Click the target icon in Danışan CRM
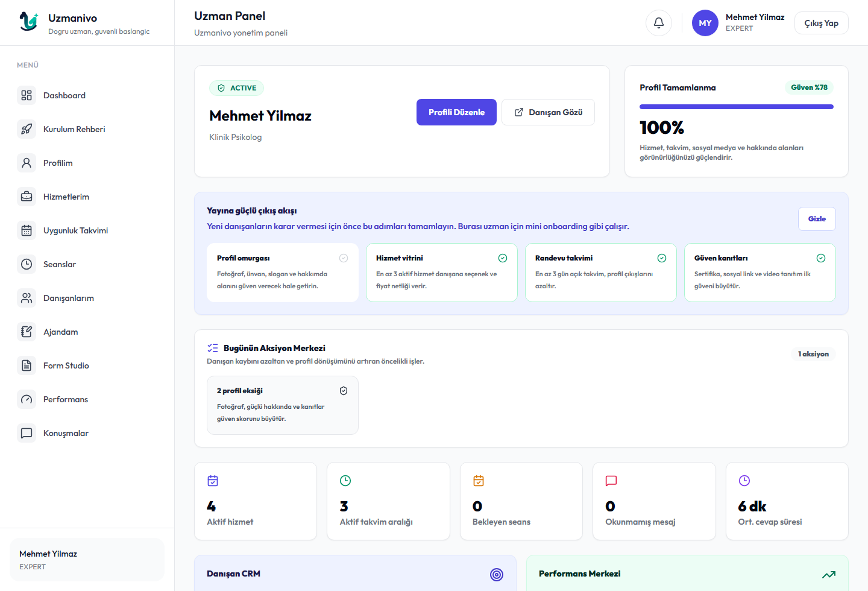The image size is (868, 591). point(497,575)
